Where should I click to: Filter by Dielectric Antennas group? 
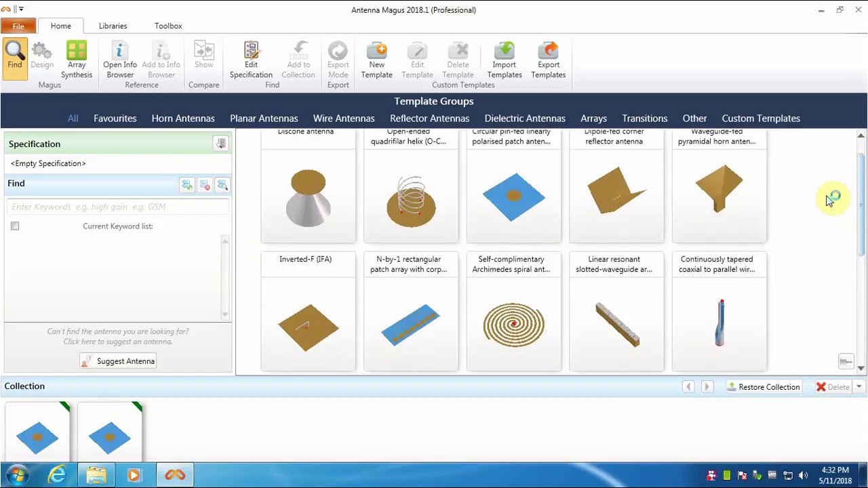pyautogui.click(x=525, y=118)
